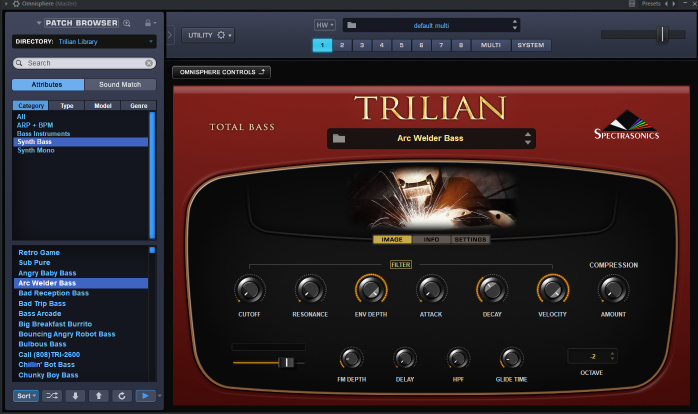Viewport: 698px width, 414px height.
Task: Click the lock icon in Patch Browser header
Action: click(148, 23)
